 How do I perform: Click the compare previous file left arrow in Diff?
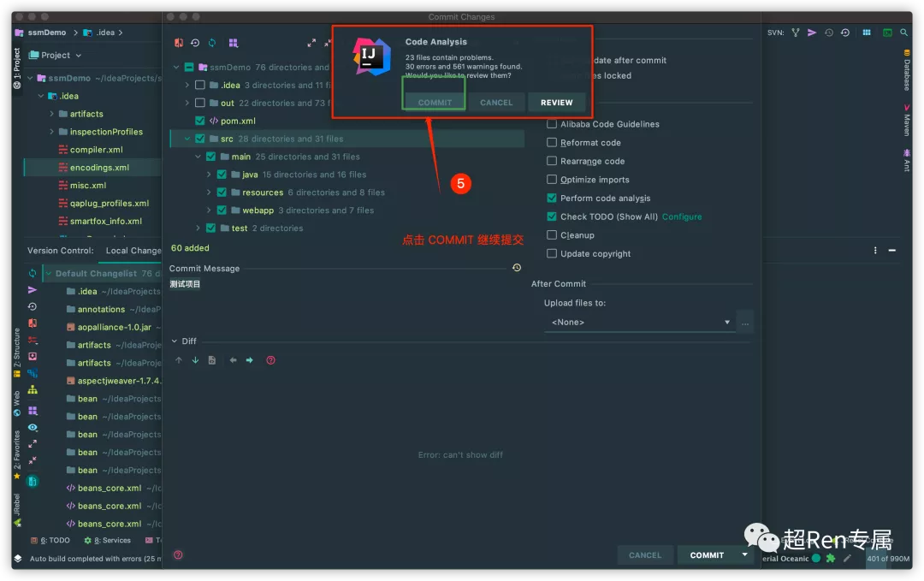click(234, 360)
